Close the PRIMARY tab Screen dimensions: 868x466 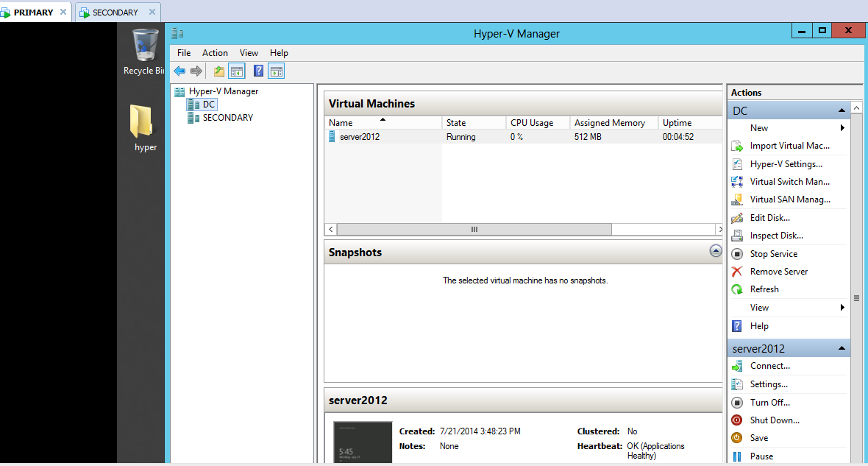(x=63, y=12)
